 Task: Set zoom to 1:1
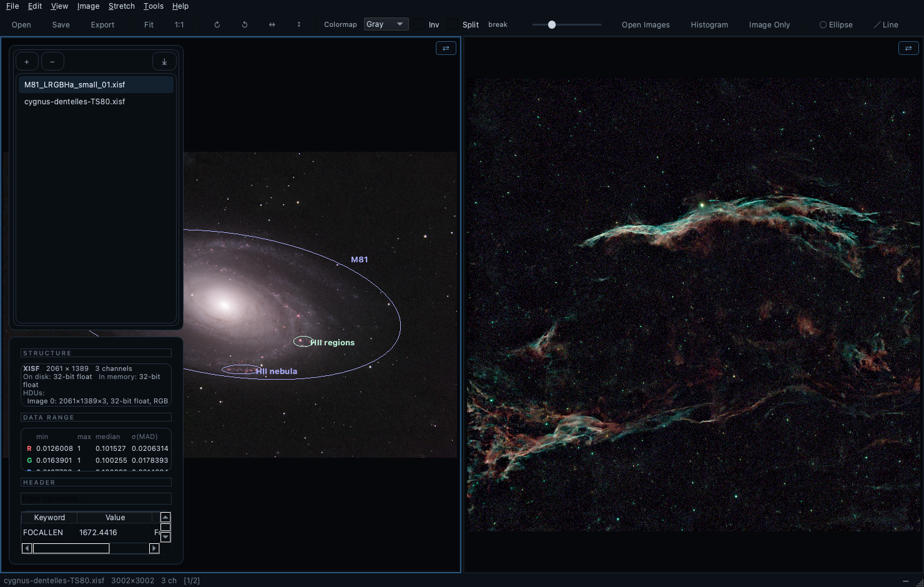point(179,25)
